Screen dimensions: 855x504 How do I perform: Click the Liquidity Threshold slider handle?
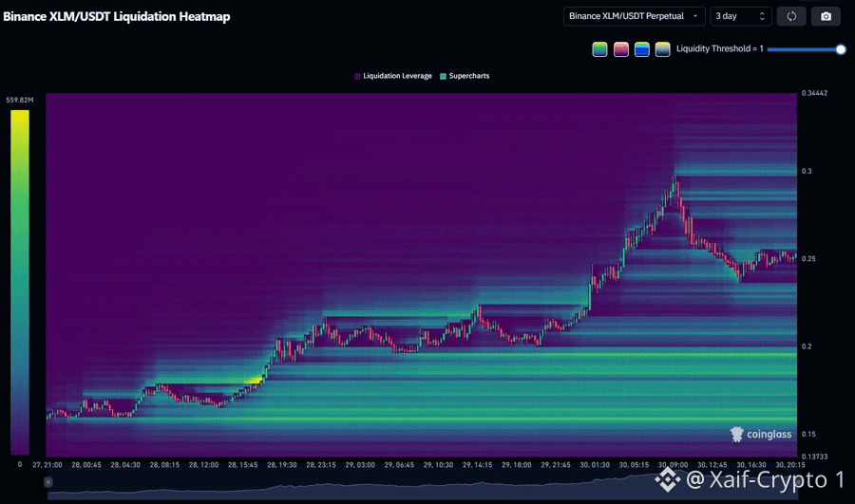click(841, 49)
